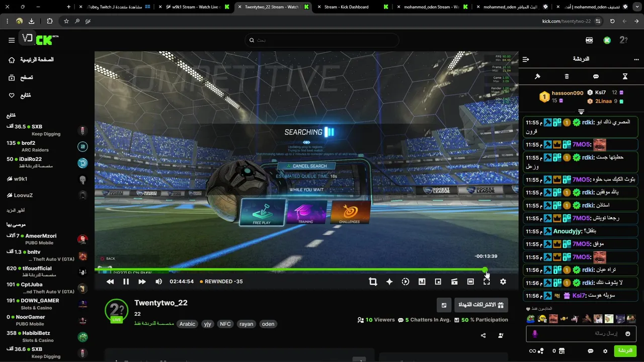Click the card icon button beside gifted subs
644x362 pixels.
click(444, 305)
